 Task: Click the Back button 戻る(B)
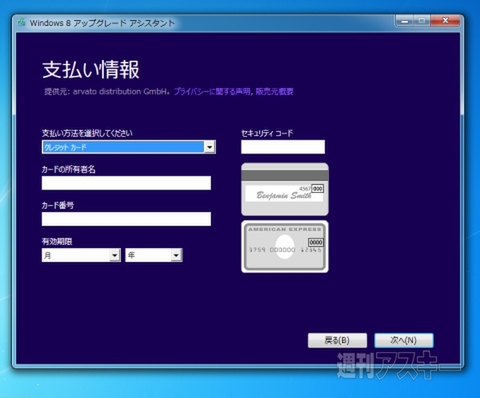pyautogui.click(x=337, y=340)
